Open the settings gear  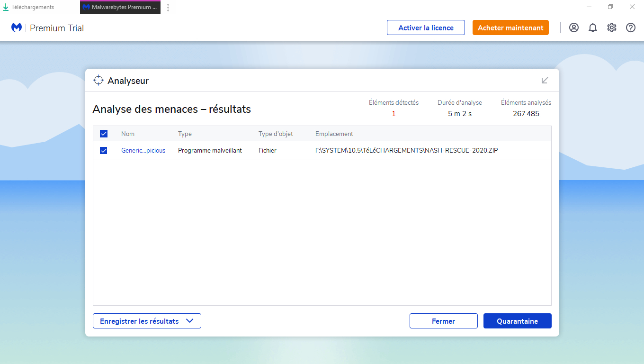pyautogui.click(x=612, y=27)
